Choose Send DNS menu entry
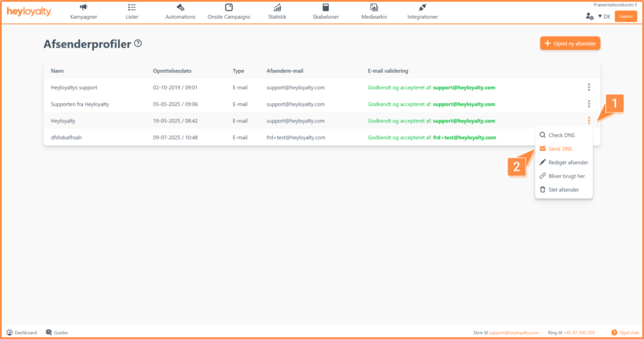 tap(560, 149)
